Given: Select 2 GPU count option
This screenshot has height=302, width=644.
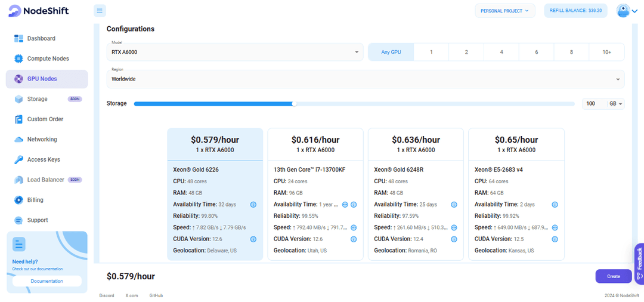Looking at the screenshot, I should [x=466, y=52].
